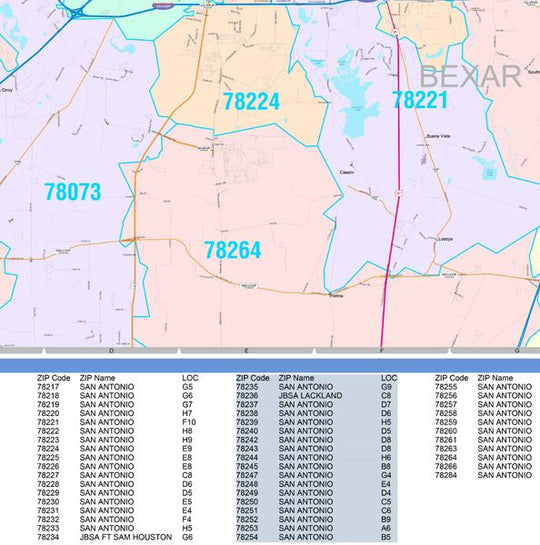The height and width of the screenshot is (545, 540).
Task: Click the BEXAR county name on map
Action: tap(471, 76)
